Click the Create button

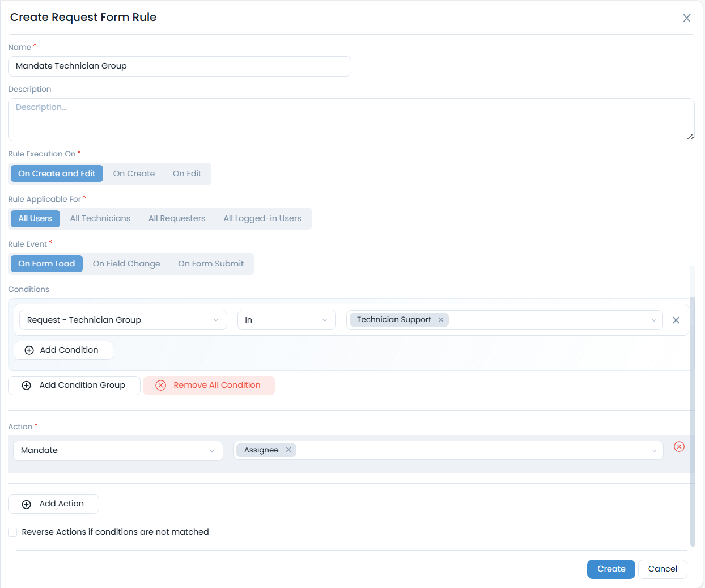(611, 569)
